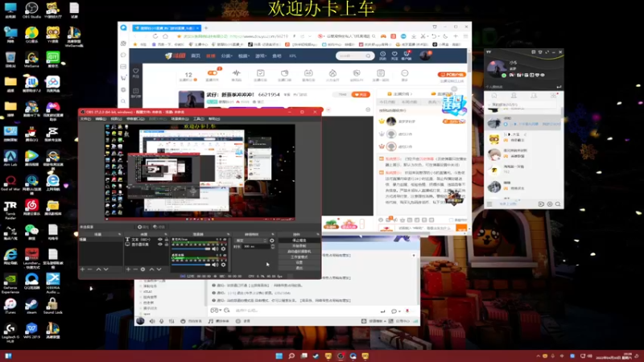Open the Douyu user avatar menu

coord(425,56)
